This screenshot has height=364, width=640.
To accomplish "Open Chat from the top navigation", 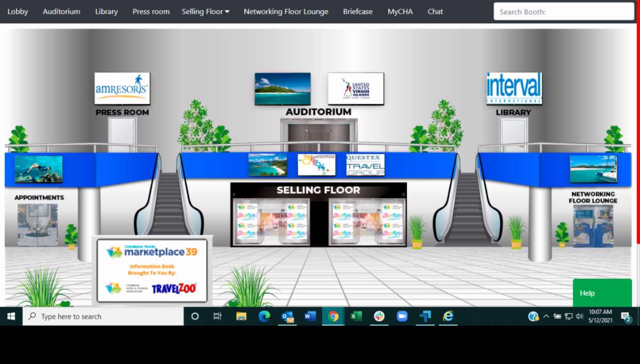I will (435, 12).
